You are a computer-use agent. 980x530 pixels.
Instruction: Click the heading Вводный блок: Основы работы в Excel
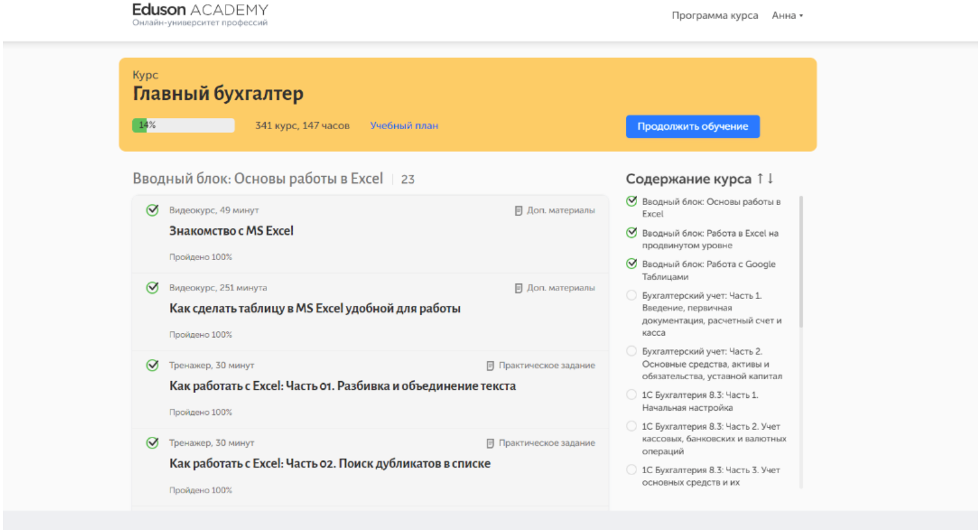258,179
